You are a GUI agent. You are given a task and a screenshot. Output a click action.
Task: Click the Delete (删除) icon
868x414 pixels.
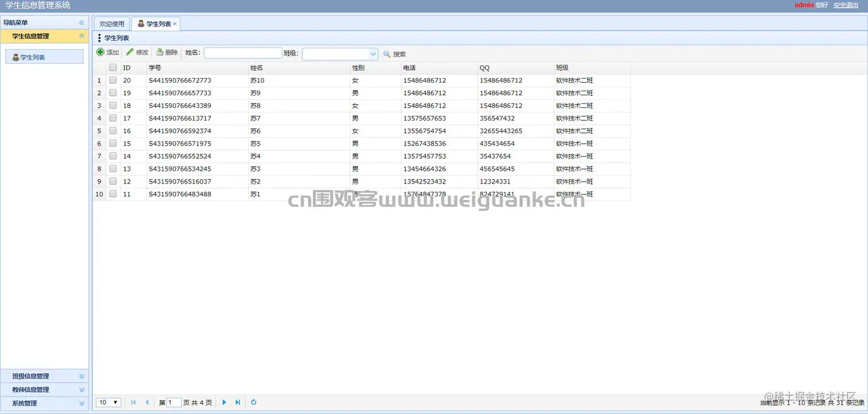[x=160, y=53]
